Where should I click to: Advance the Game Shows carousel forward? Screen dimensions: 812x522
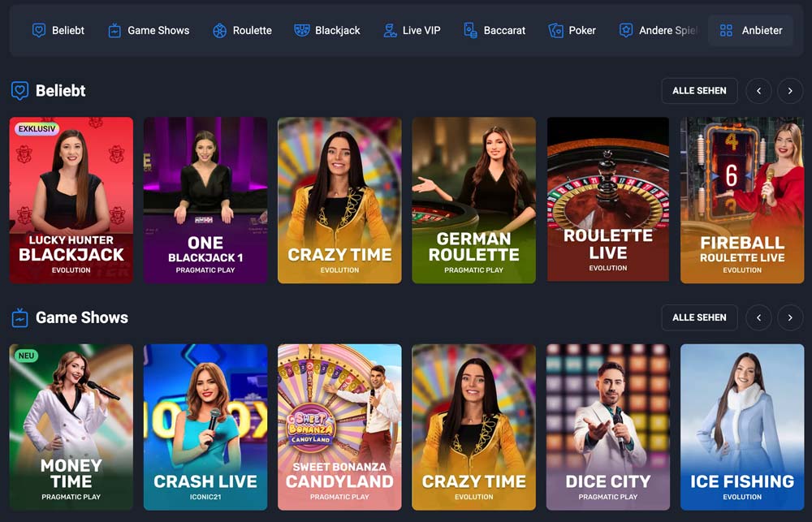[790, 317]
